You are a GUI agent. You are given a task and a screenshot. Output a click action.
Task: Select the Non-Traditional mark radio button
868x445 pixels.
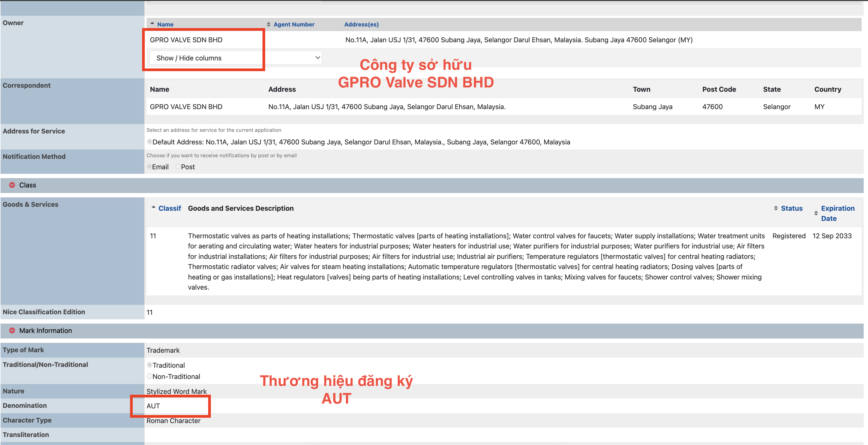(150, 376)
